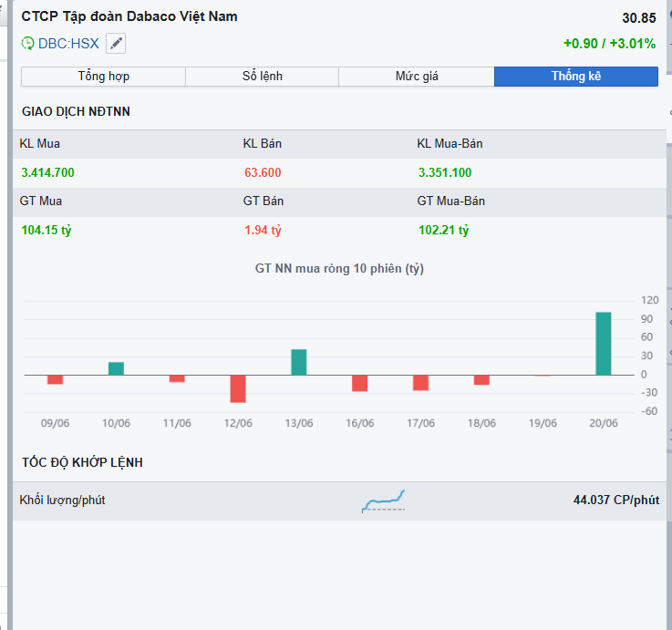The image size is (672, 630).
Task: Click the +0.90 / +3.01% change text
Action: [609, 44]
